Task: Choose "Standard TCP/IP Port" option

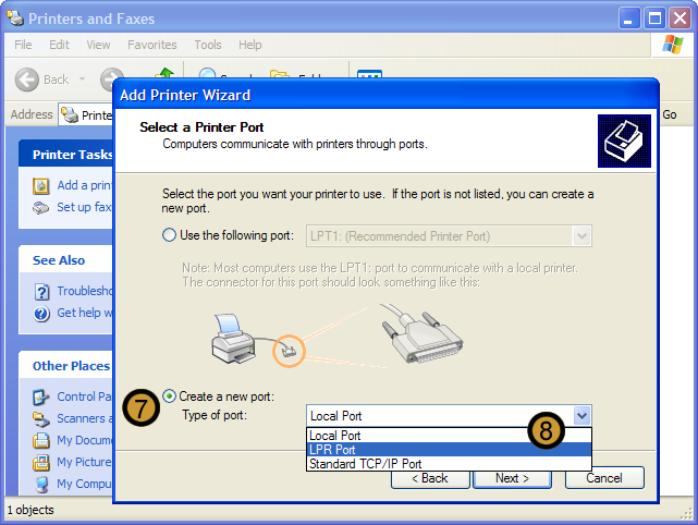Action: [x=449, y=464]
